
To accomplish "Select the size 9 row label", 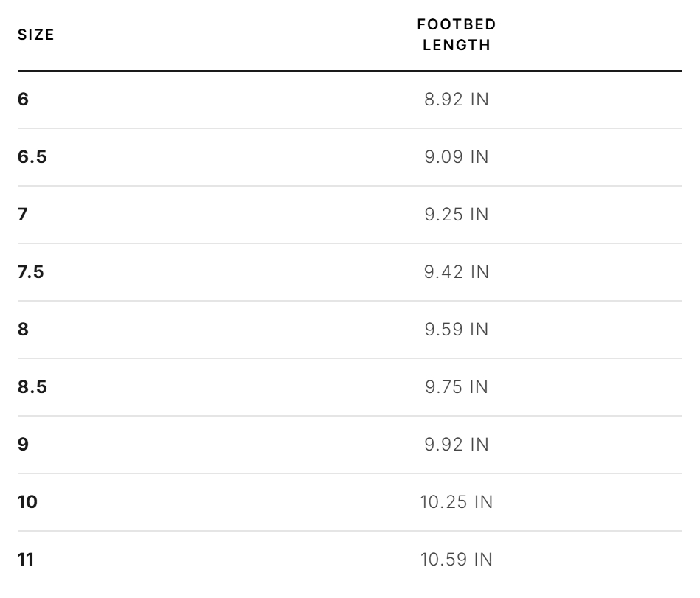I will pos(23,445).
